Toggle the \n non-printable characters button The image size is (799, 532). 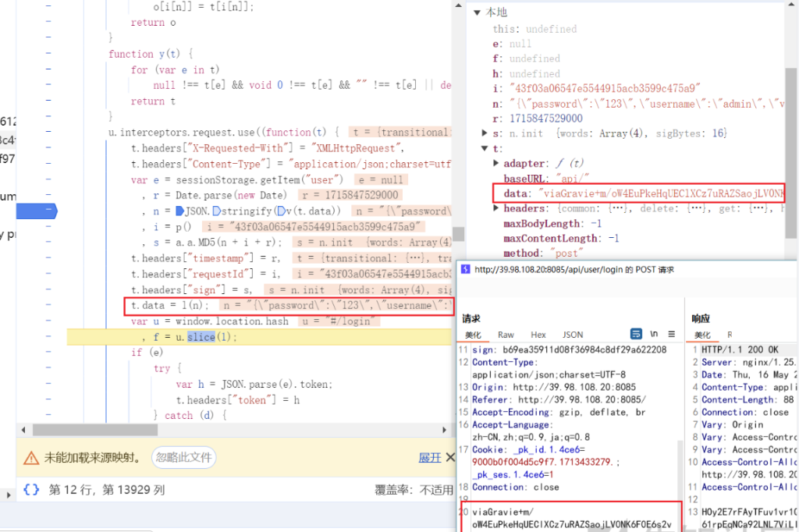[x=654, y=334]
